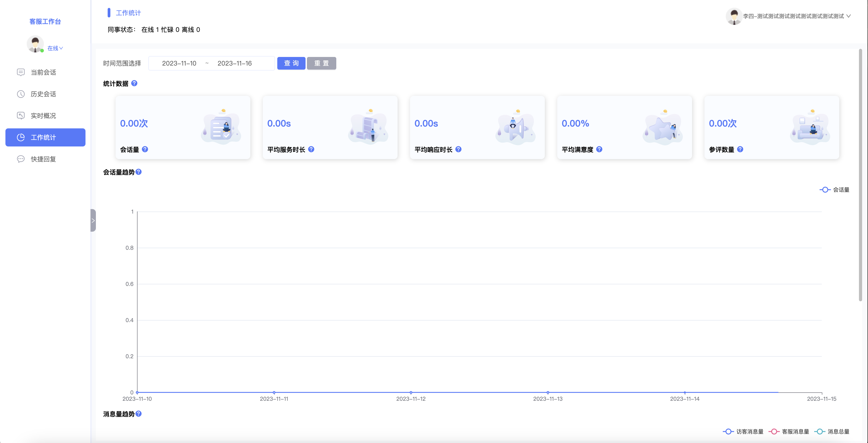Click help icon next to 平均服务时长

[x=311, y=149]
